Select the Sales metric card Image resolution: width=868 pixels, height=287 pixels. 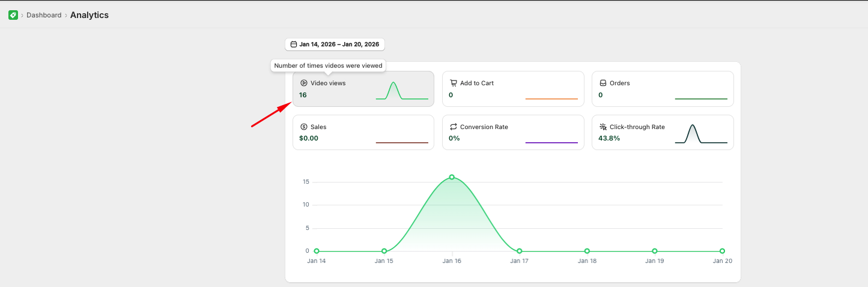[363, 132]
